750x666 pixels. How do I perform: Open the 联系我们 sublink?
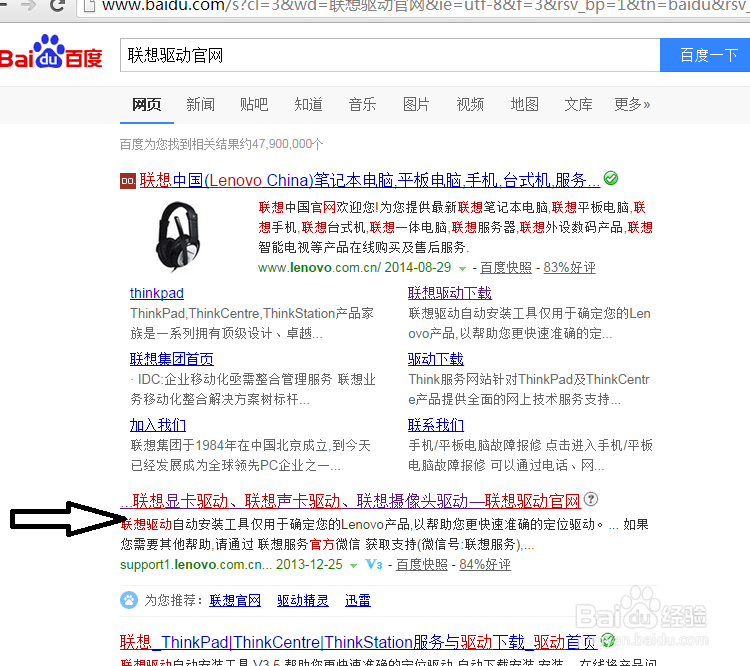tap(436, 425)
